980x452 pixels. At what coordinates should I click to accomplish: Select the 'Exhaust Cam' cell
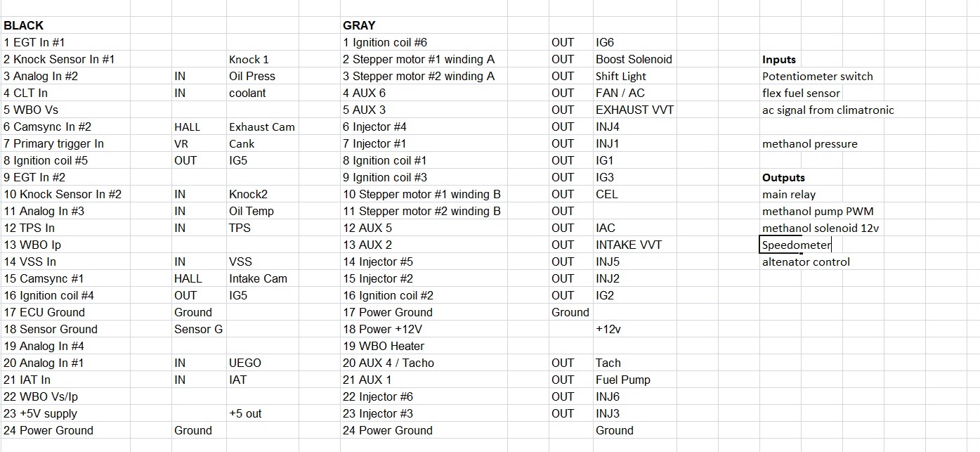[262, 127]
